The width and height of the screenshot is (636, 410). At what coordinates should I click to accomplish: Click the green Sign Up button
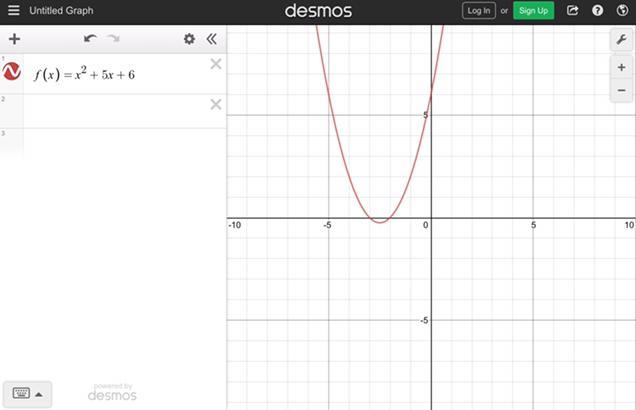[533, 11]
